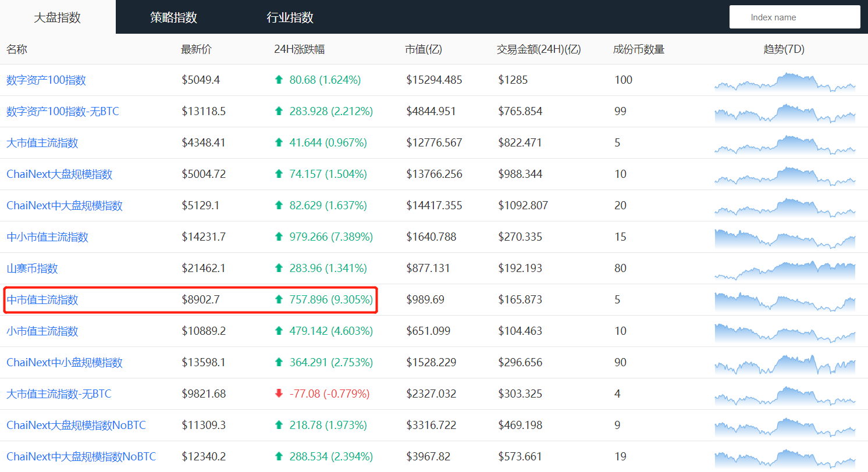Open the ChaiNext大盘规模指数NoBTC link
Image resolution: width=868 pixels, height=472 pixels.
[x=76, y=425]
